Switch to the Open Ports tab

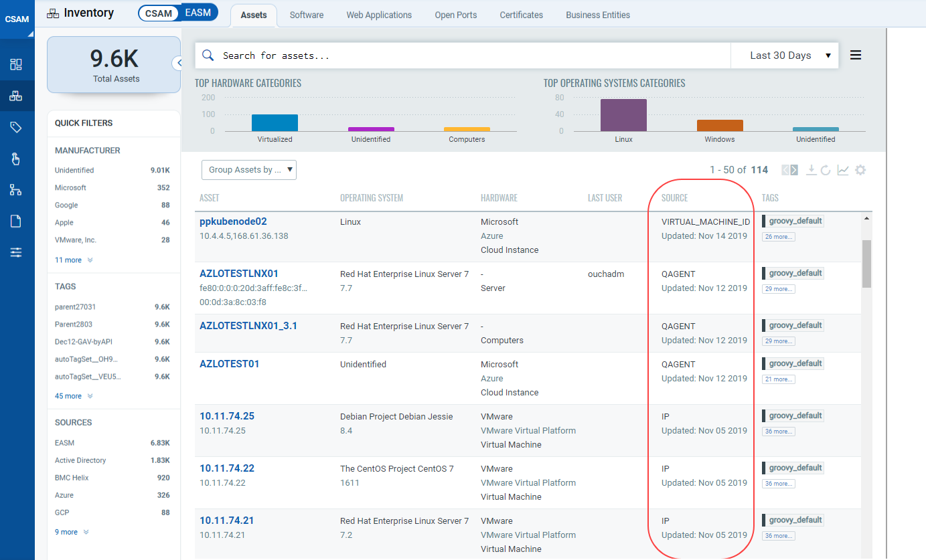coord(456,15)
